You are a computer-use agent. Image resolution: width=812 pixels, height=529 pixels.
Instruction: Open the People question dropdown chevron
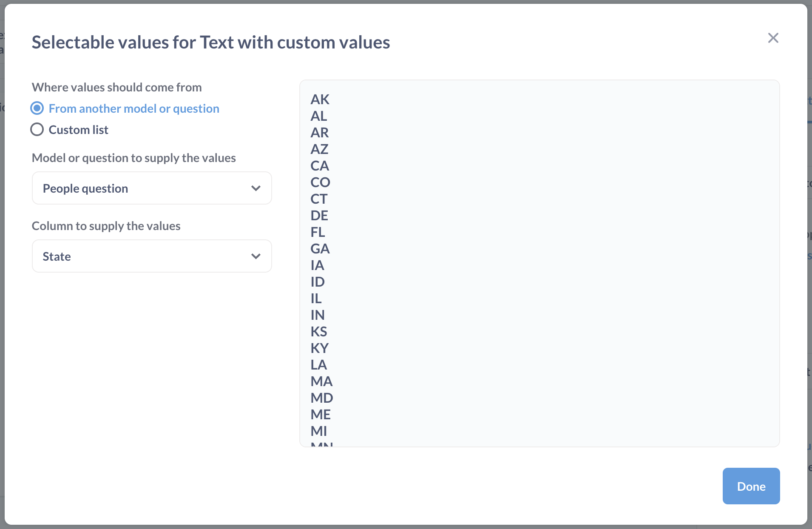[256, 188]
